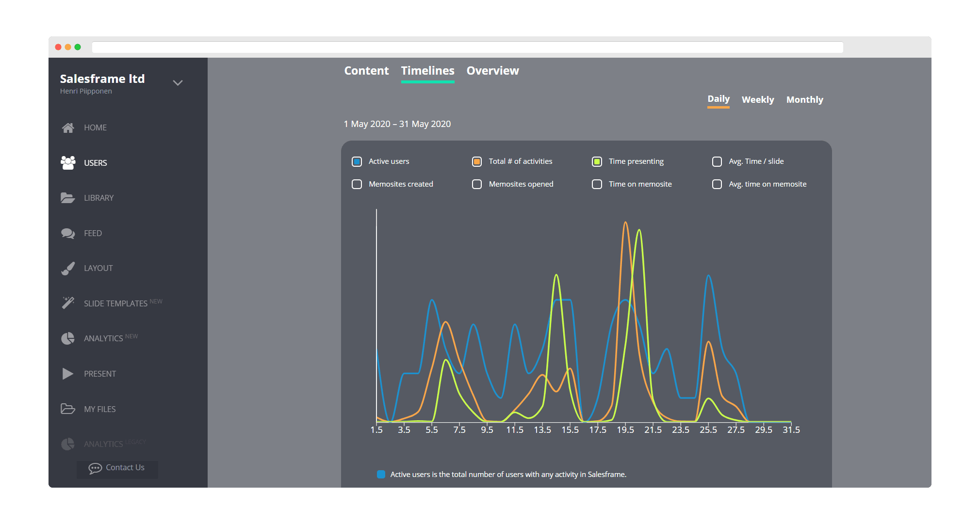Switch to the Overview tab
The width and height of the screenshot is (980, 524).
(492, 71)
